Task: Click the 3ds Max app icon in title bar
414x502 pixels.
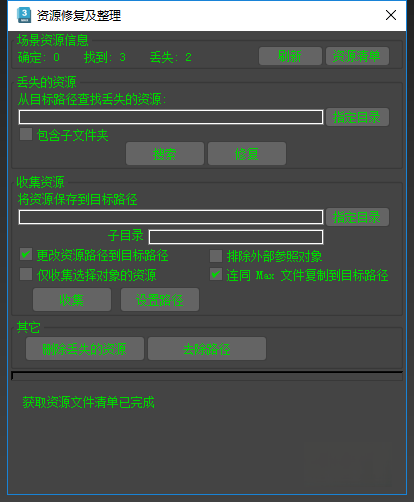Action: click(x=24, y=15)
